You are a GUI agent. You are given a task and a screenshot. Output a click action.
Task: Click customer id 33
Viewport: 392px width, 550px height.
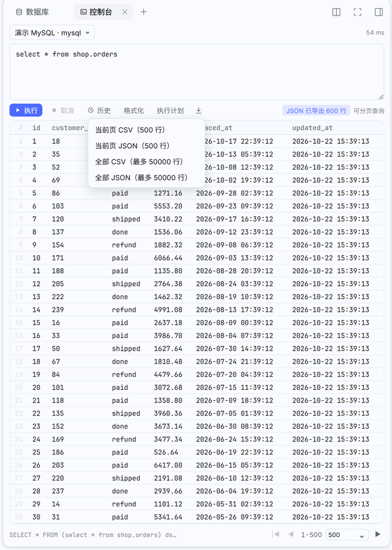click(x=55, y=336)
